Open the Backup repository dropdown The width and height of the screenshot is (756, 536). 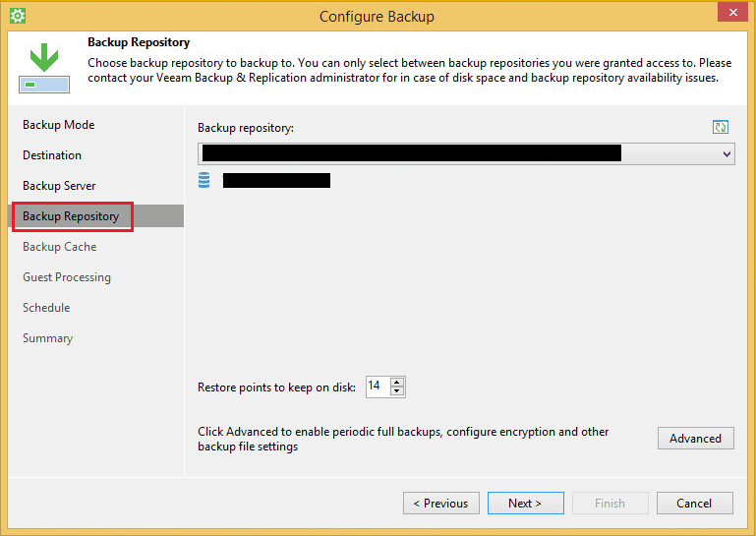(727, 154)
